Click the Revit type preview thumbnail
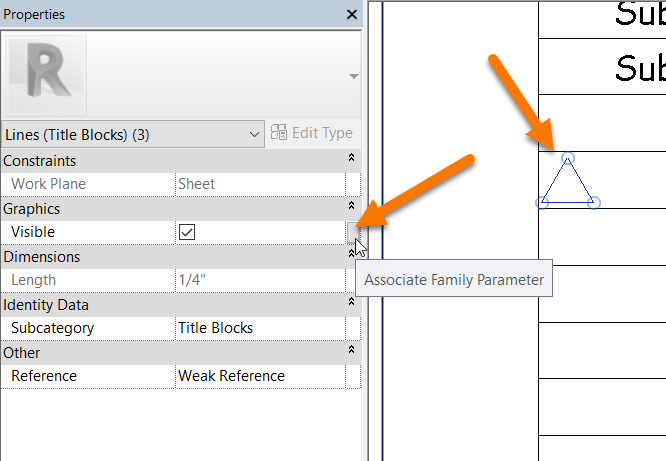Image resolution: width=666 pixels, height=461 pixels. coord(46,76)
